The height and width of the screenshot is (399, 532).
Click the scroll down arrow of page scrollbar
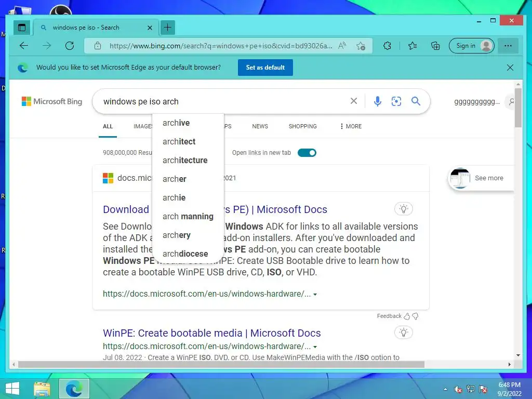(x=518, y=355)
